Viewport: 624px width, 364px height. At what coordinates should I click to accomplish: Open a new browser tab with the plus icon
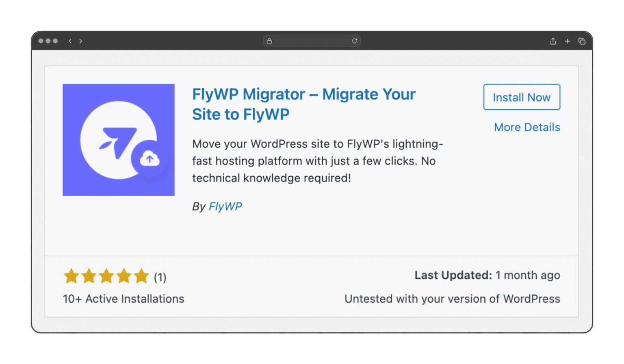pos(568,41)
